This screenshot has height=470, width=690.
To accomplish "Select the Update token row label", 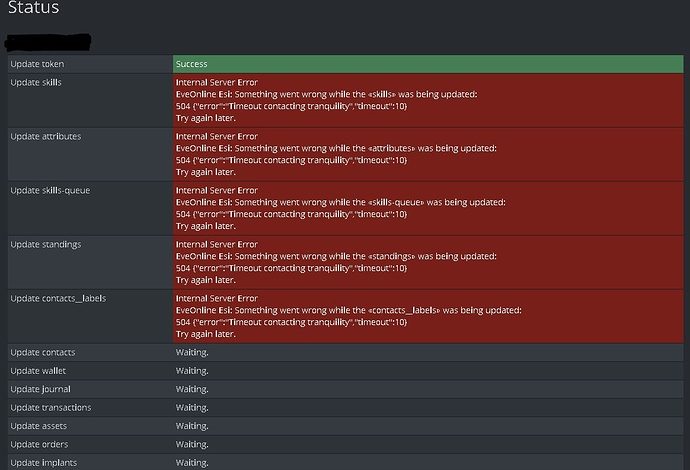I will pyautogui.click(x=37, y=64).
